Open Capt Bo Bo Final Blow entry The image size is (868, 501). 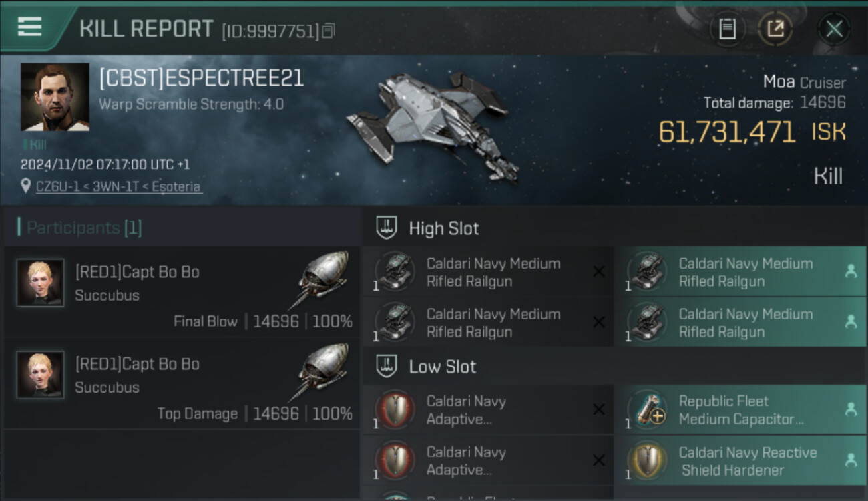tap(182, 292)
